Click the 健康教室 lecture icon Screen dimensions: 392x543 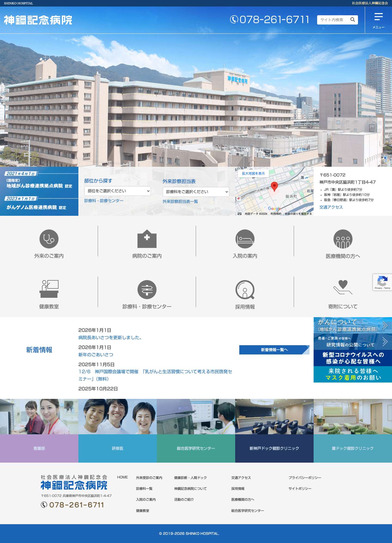pos(49,289)
